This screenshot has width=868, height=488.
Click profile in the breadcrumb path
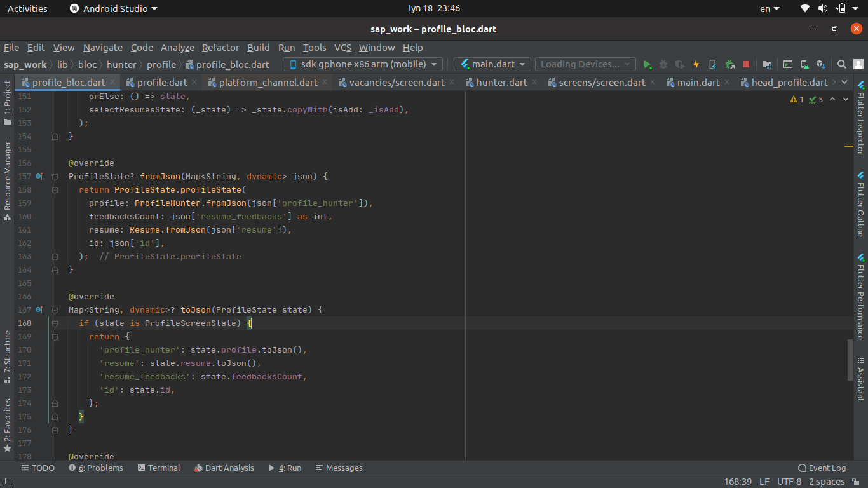coord(161,64)
